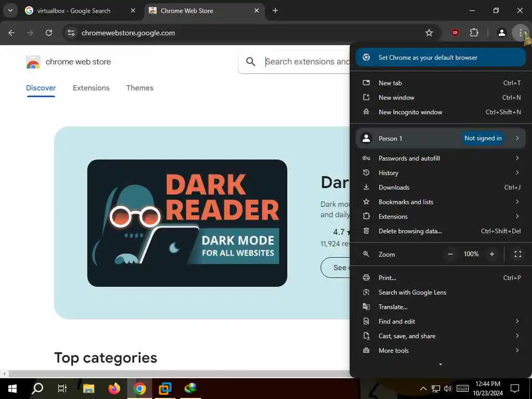Open the network tray icon
532x399 pixels.
point(436,389)
